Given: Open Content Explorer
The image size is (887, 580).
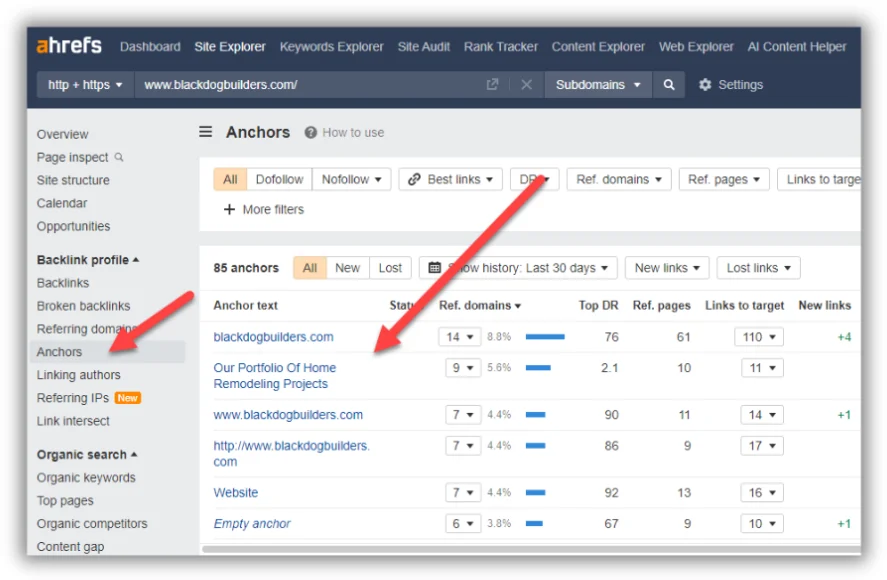Looking at the screenshot, I should (598, 46).
